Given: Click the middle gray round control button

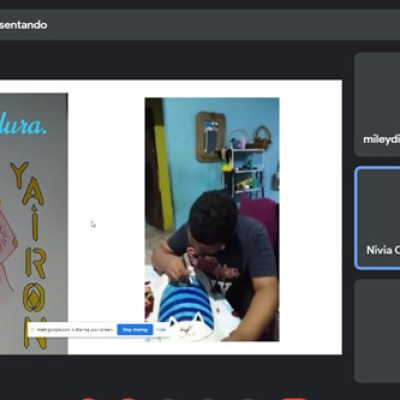Looking at the screenshot, I should click(208, 399).
